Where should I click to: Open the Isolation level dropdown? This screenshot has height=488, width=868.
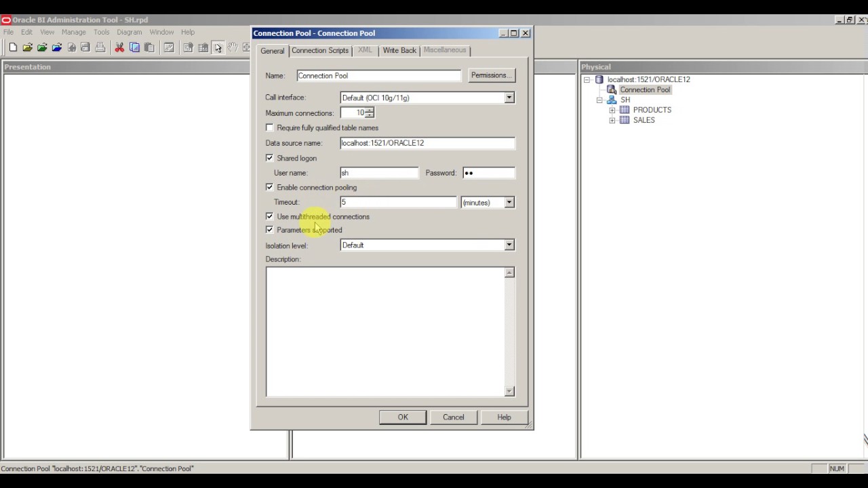509,245
